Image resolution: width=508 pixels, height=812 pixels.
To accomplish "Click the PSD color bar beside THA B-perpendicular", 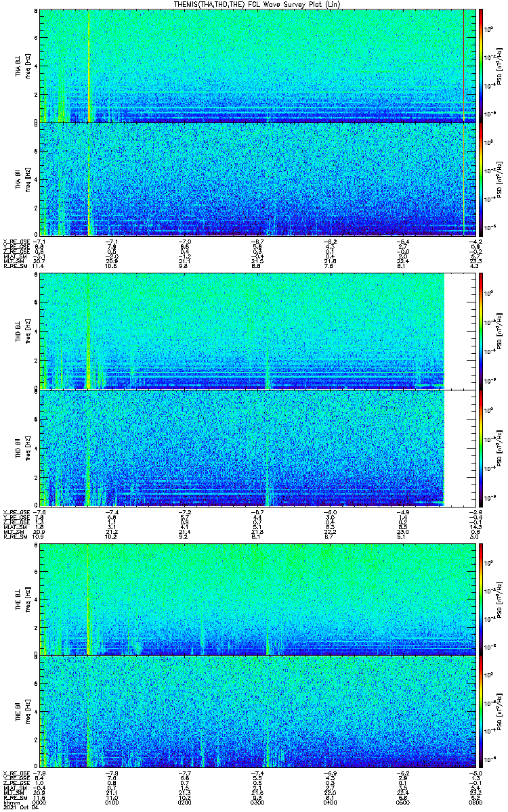I will coord(481,66).
